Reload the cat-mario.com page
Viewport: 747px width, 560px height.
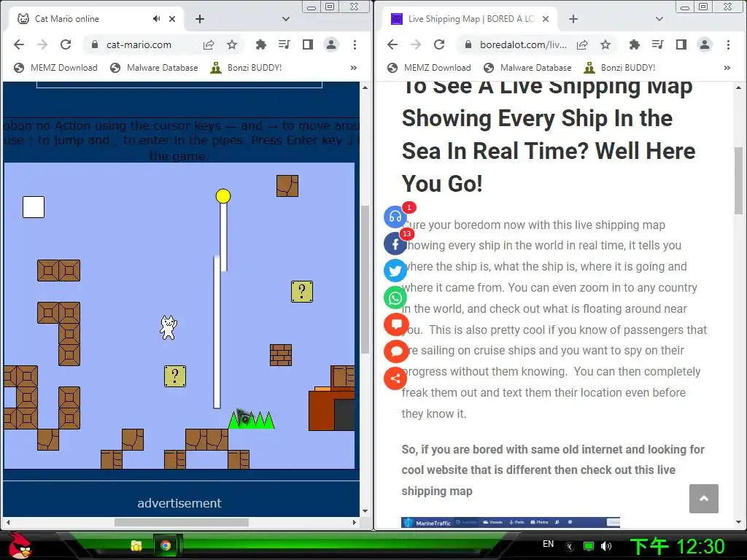[66, 44]
